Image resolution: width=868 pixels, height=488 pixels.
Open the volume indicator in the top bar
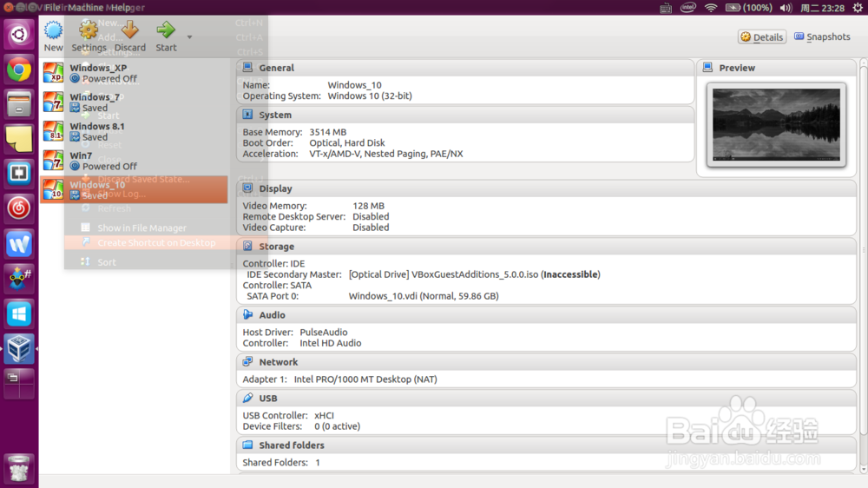[786, 8]
